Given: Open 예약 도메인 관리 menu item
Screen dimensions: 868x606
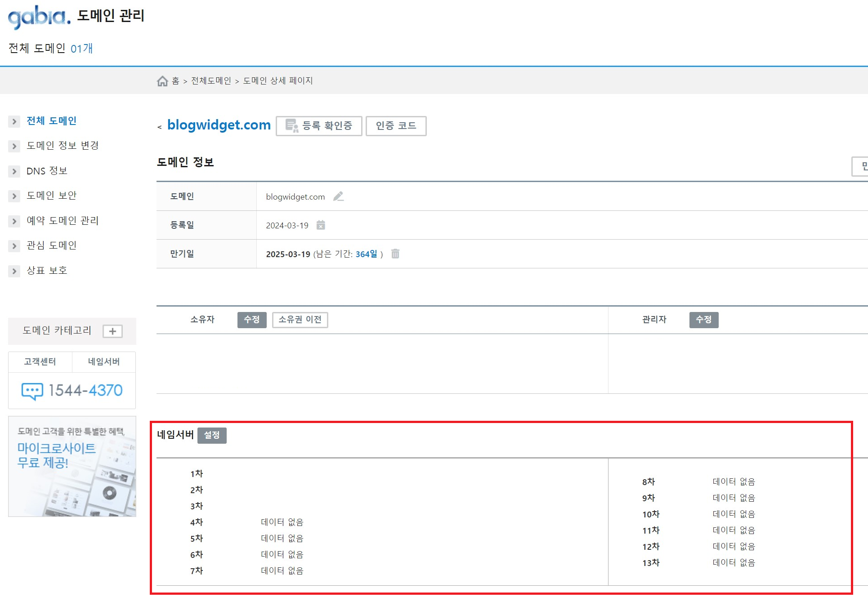Looking at the screenshot, I should (63, 221).
